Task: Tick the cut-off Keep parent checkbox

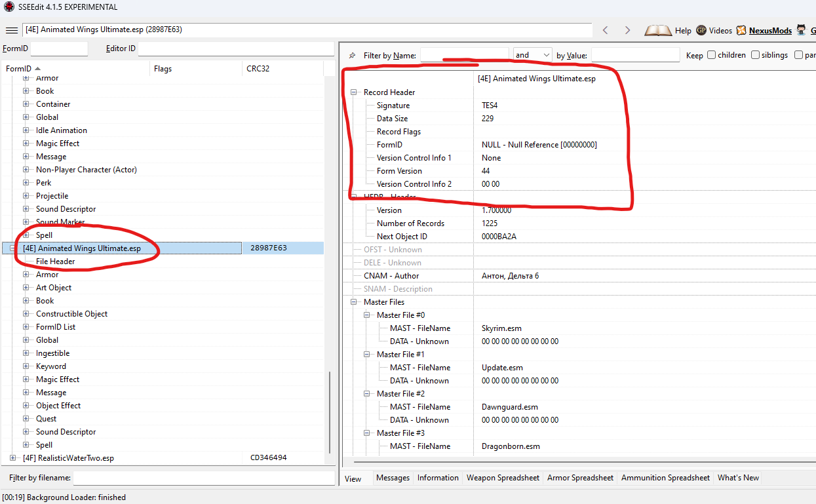Action: (798, 55)
